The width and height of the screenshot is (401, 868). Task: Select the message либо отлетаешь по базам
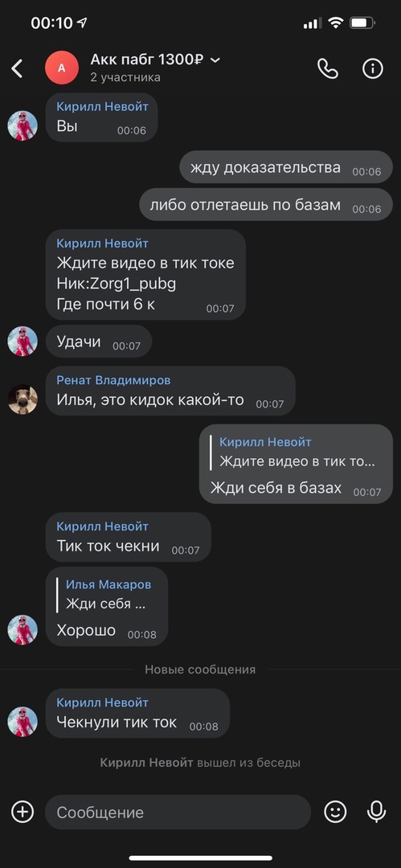[x=266, y=205]
